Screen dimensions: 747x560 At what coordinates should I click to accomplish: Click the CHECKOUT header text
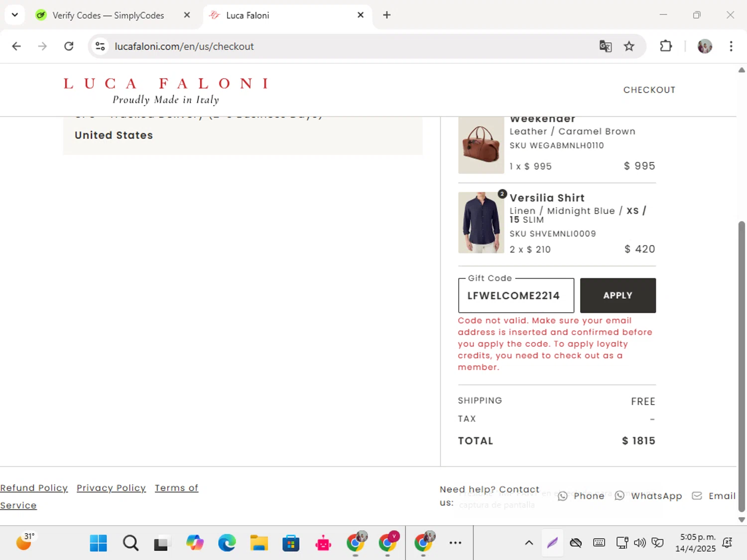click(x=649, y=90)
